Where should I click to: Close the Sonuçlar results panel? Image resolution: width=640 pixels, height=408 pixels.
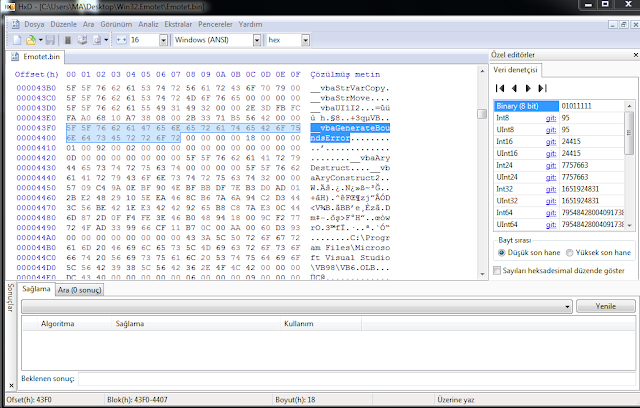(x=11, y=385)
